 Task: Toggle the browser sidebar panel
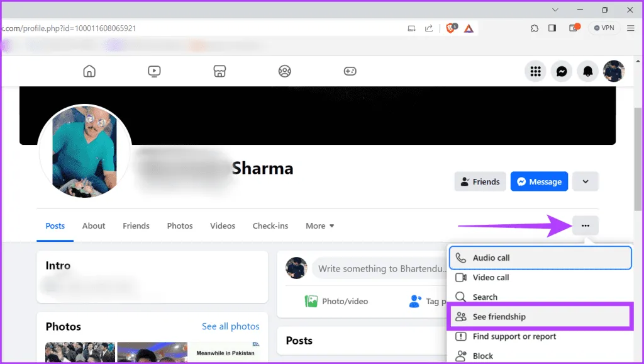[552, 28]
